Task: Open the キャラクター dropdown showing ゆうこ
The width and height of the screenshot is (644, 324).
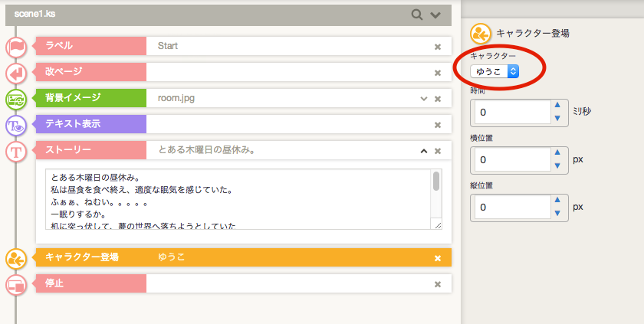Action: pyautogui.click(x=495, y=71)
